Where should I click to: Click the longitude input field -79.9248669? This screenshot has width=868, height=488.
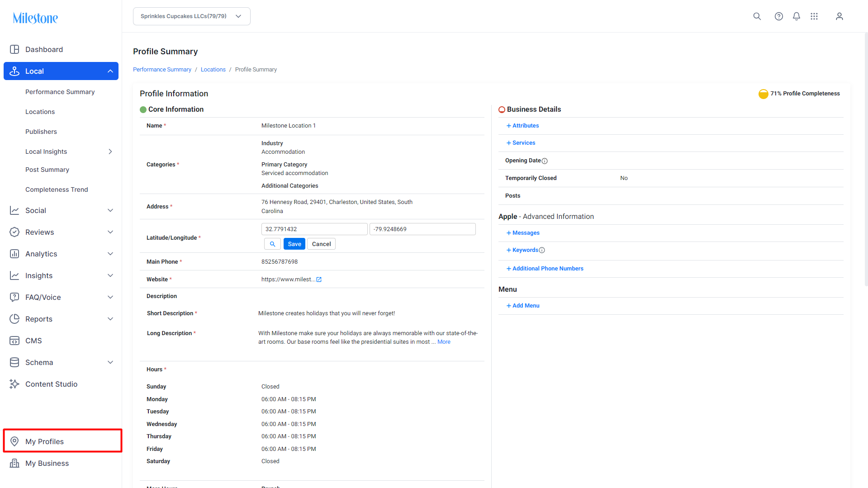[x=422, y=229]
